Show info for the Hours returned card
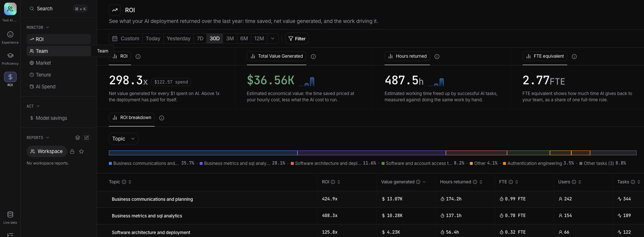The height and width of the screenshot is (237, 644). 437,57
